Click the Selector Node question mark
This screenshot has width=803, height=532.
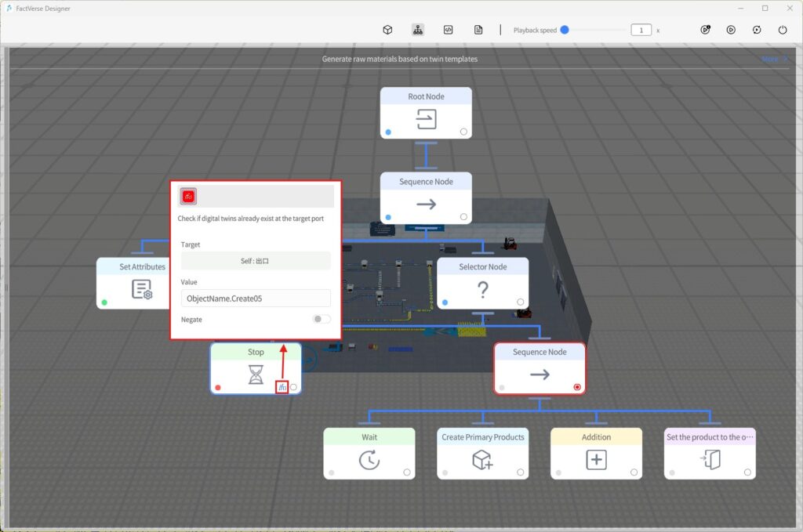(482, 290)
